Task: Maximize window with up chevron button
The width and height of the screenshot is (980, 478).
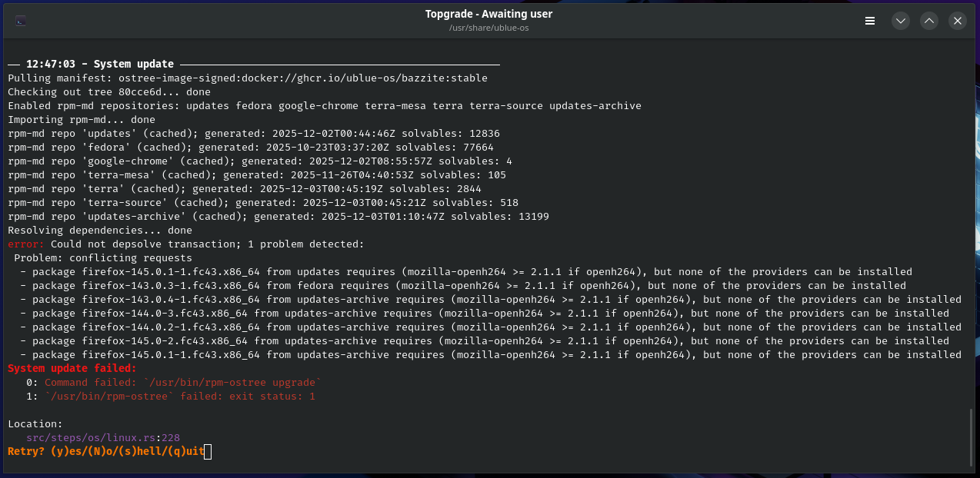Action: pyautogui.click(x=929, y=21)
